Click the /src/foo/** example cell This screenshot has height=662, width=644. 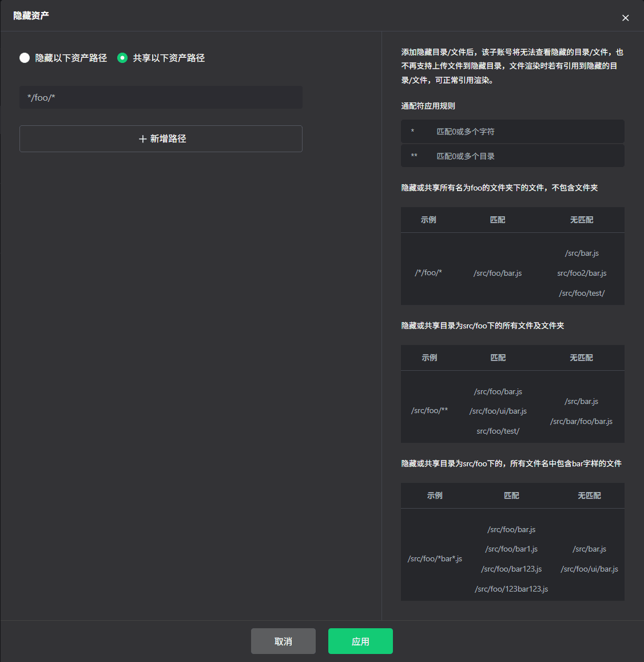coord(429,410)
